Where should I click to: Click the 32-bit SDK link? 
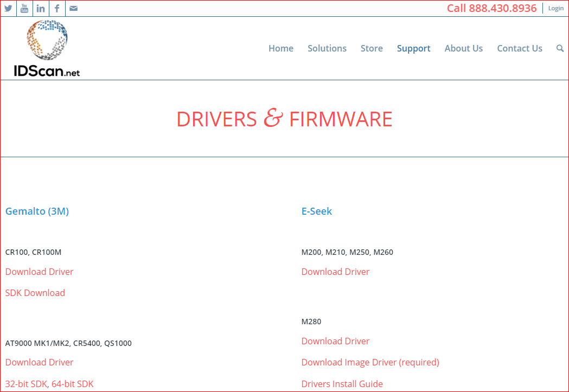[26, 384]
